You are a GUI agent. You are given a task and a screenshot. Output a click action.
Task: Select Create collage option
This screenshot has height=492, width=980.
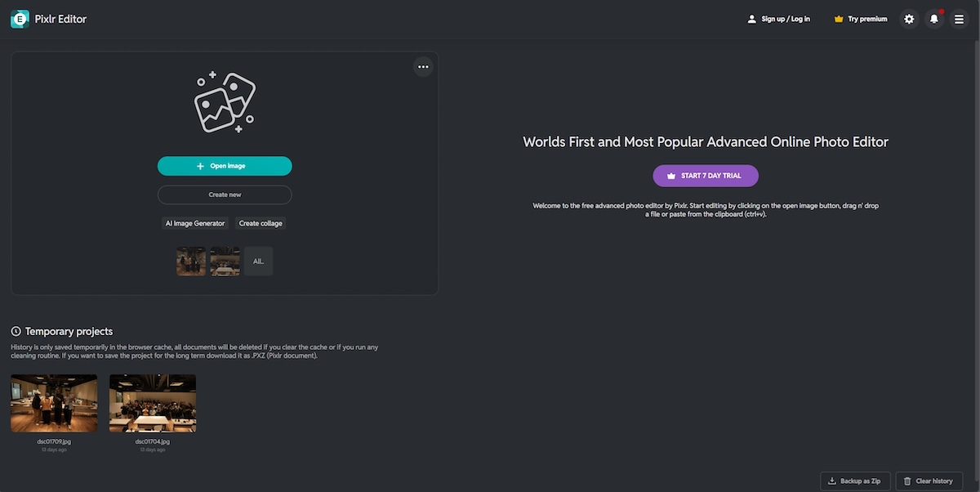(x=261, y=223)
